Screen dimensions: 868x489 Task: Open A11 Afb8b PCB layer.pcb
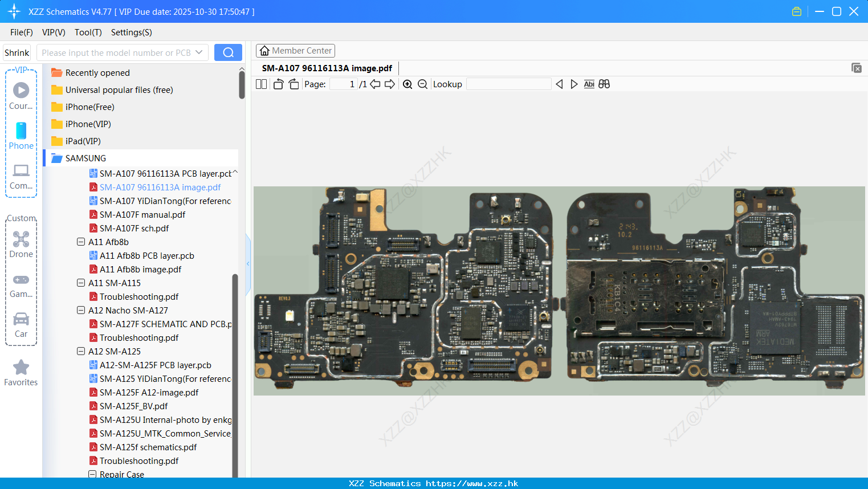[141, 255]
